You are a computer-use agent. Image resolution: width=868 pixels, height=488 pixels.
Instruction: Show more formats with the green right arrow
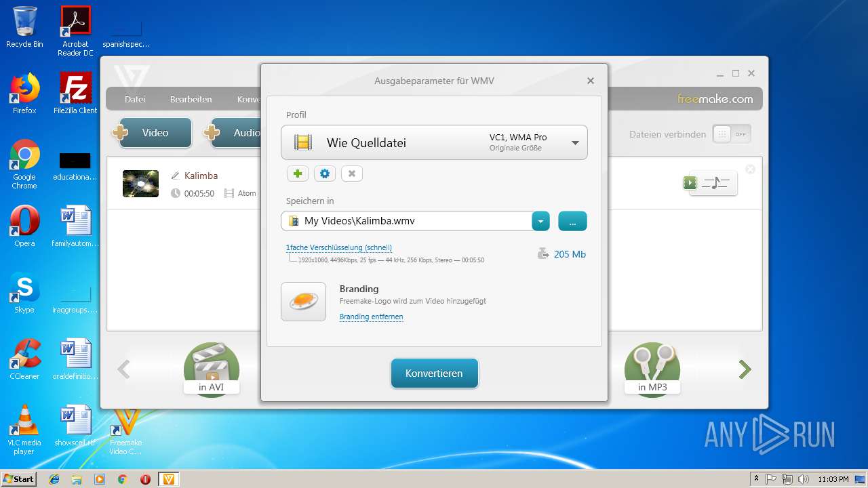[x=745, y=369]
